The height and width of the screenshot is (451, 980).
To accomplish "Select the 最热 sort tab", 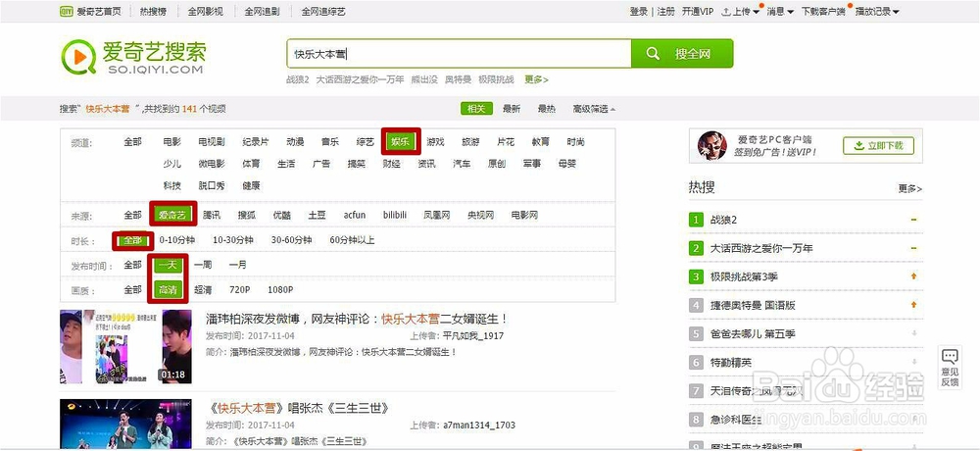I will (546, 109).
